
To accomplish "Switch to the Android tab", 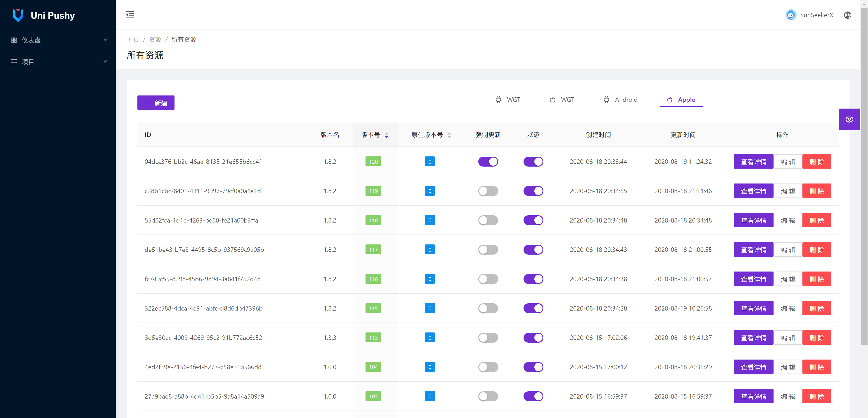I will tap(620, 100).
